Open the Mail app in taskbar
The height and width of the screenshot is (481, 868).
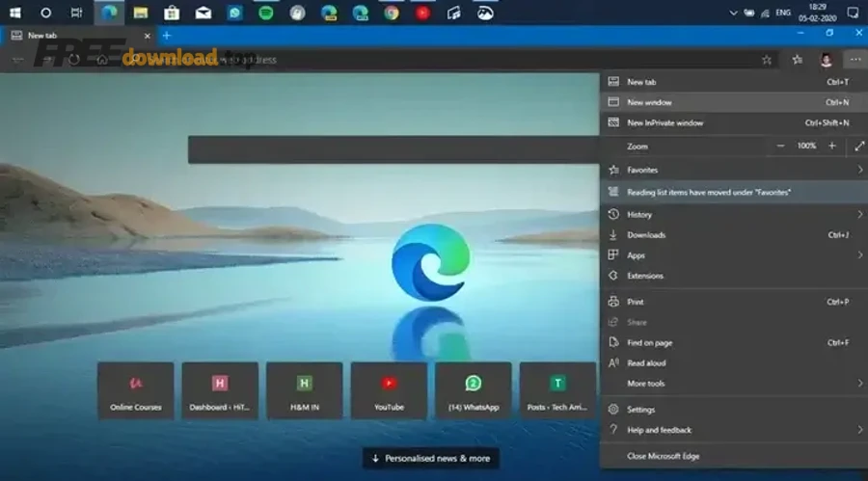pos(203,13)
